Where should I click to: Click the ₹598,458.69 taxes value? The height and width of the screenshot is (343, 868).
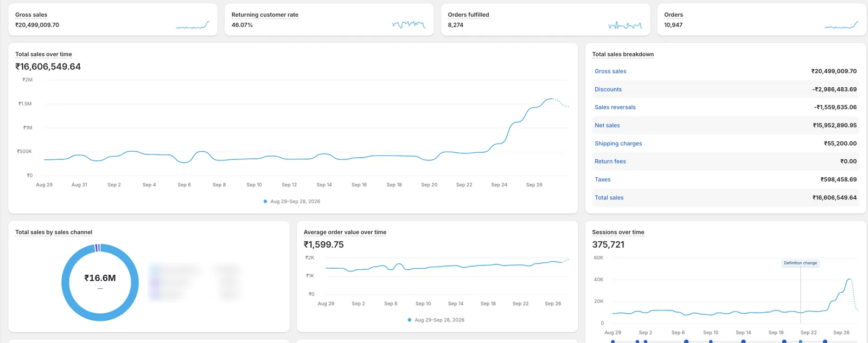[839, 179]
